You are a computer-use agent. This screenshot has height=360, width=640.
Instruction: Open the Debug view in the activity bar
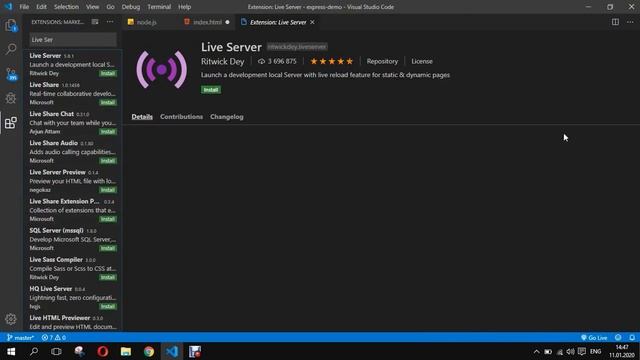pos(11,98)
